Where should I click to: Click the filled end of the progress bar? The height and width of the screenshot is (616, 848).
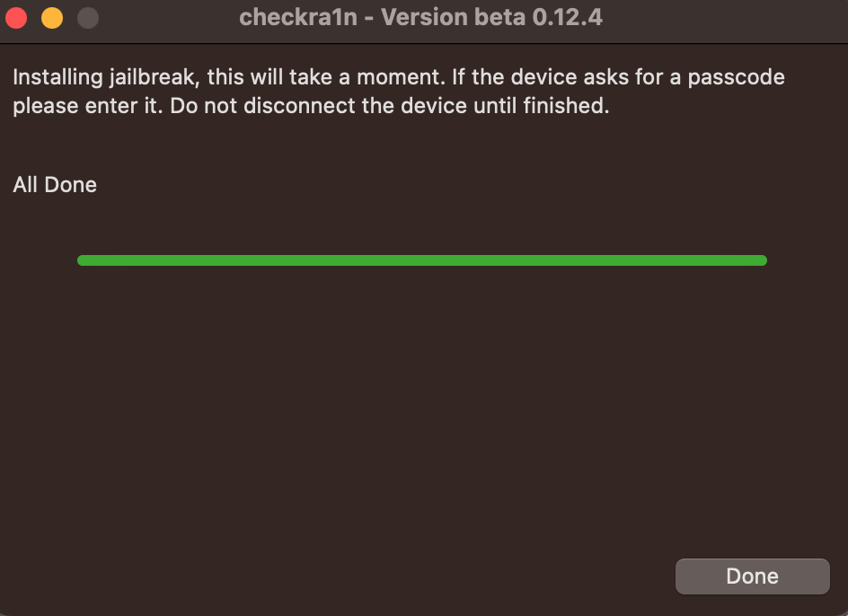click(x=760, y=260)
